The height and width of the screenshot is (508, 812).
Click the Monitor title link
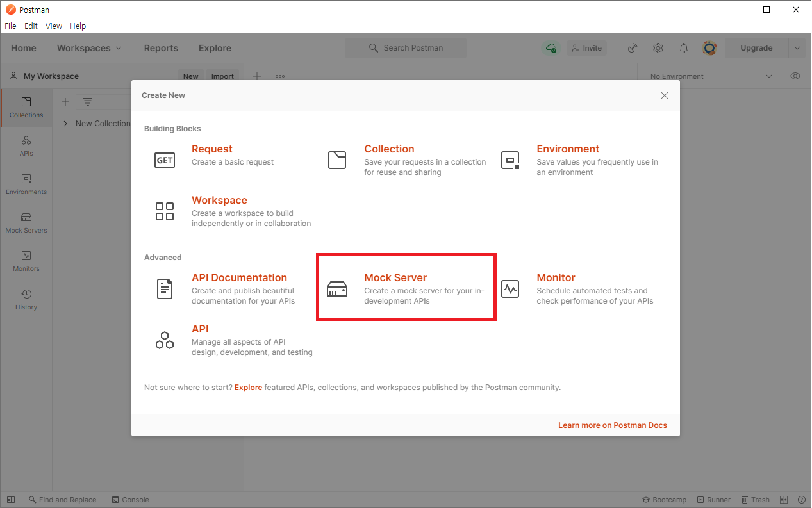coord(556,278)
